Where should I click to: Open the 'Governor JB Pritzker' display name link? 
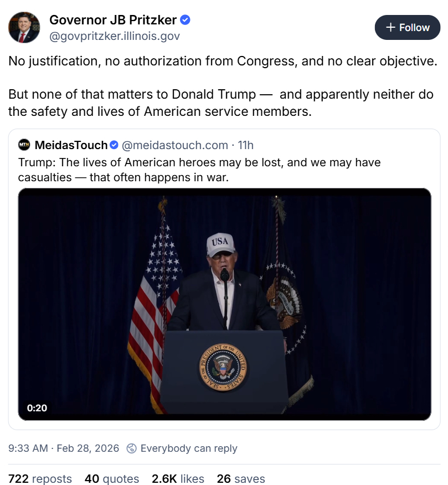[x=113, y=21]
